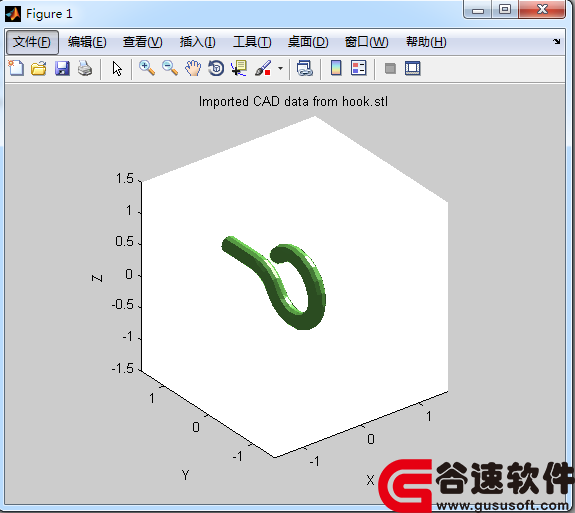Viewport: 575px width, 513px height.
Task: Close the Figure 1 window
Action: (542, 10)
